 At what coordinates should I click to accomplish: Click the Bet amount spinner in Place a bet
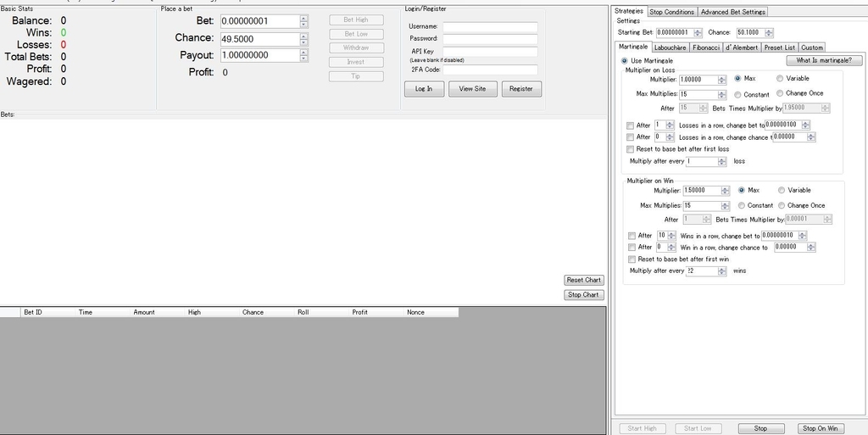[x=304, y=21]
